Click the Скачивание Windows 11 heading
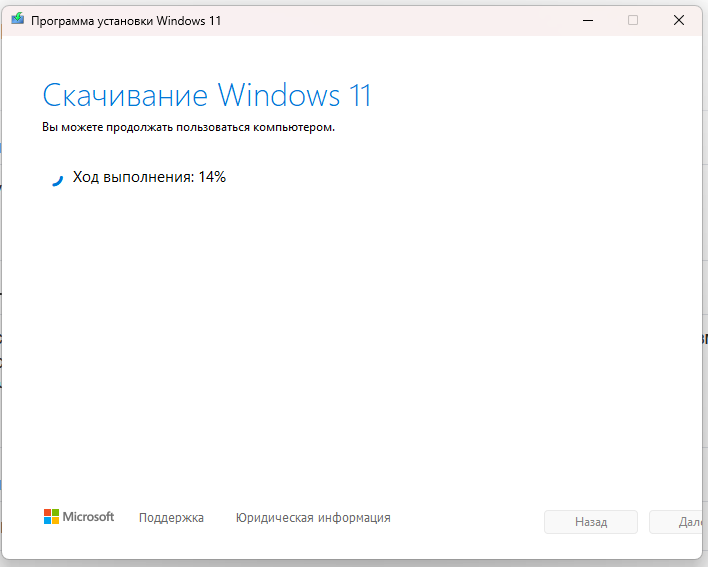Viewport: 708px width, 567px height. (x=207, y=95)
